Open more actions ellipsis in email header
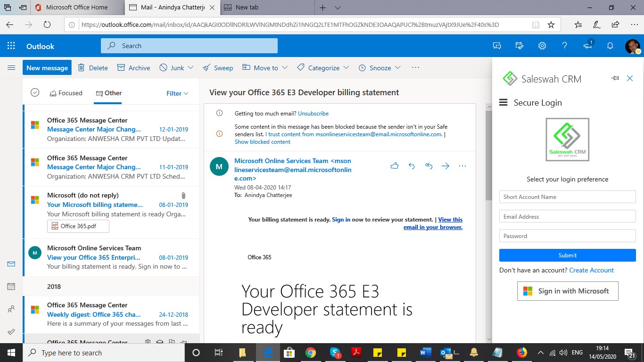 (x=462, y=166)
